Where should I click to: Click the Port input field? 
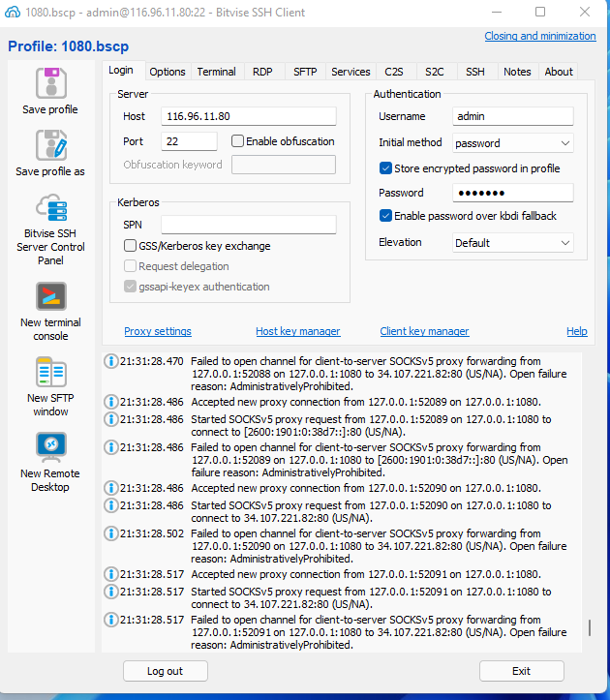pos(189,141)
